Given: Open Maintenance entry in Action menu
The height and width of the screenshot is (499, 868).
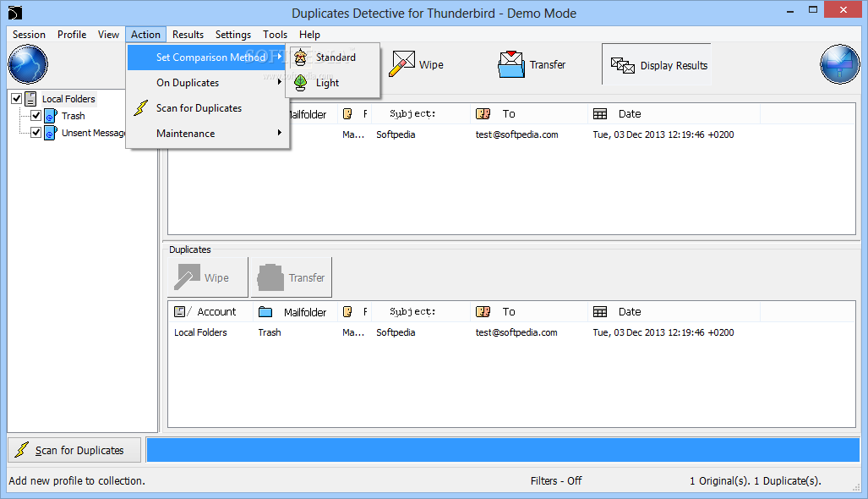Looking at the screenshot, I should [x=208, y=134].
